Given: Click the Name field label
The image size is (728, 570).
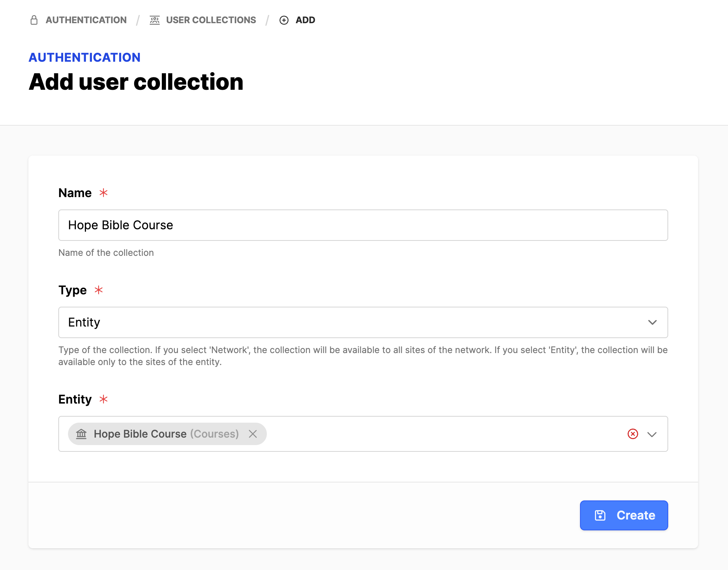Looking at the screenshot, I should [x=75, y=193].
